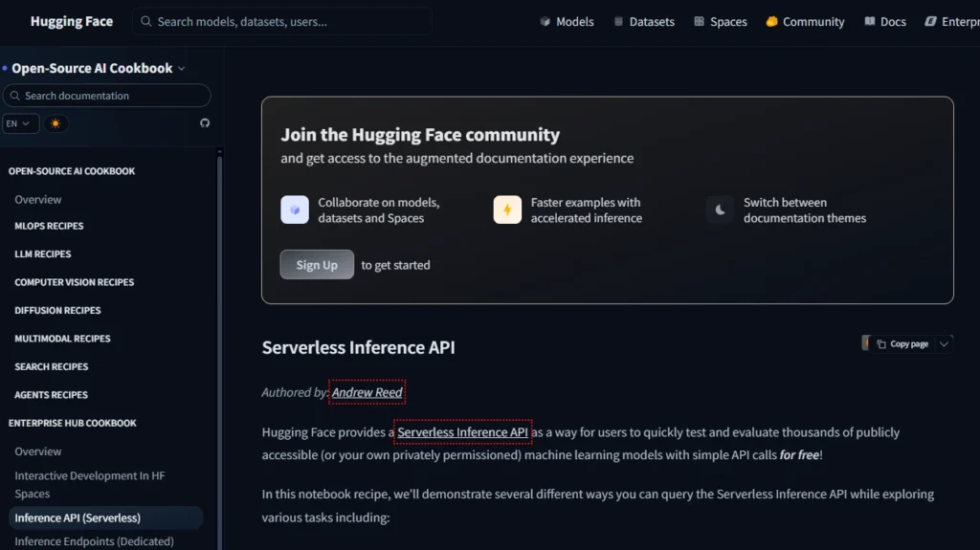Click the search models input field

pos(282,21)
